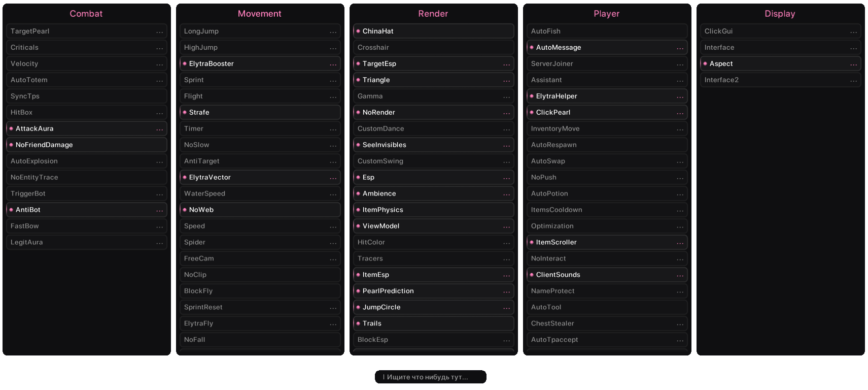Click the three-dot icon on ChestStealer row
Image resolution: width=868 pixels, height=390 pixels.
point(680,324)
